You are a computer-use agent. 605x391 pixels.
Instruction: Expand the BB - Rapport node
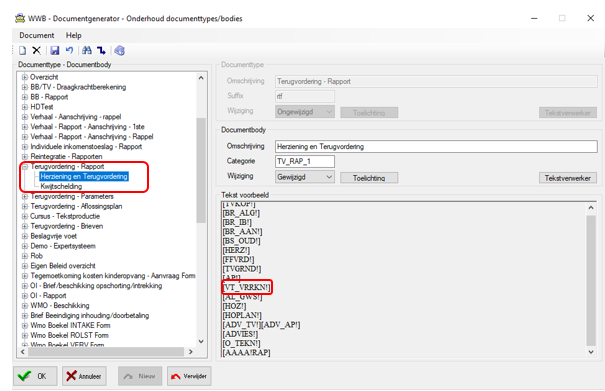[x=25, y=97]
